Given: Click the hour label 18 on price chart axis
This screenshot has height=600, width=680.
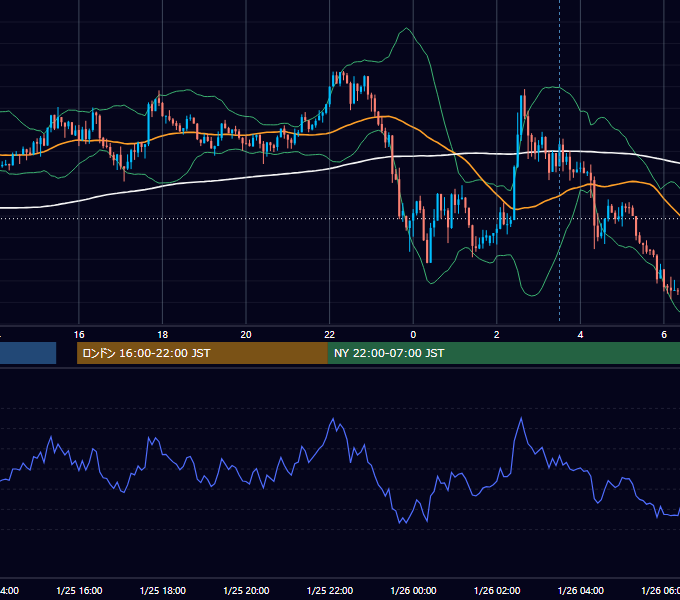Looking at the screenshot, I should click(x=162, y=334).
